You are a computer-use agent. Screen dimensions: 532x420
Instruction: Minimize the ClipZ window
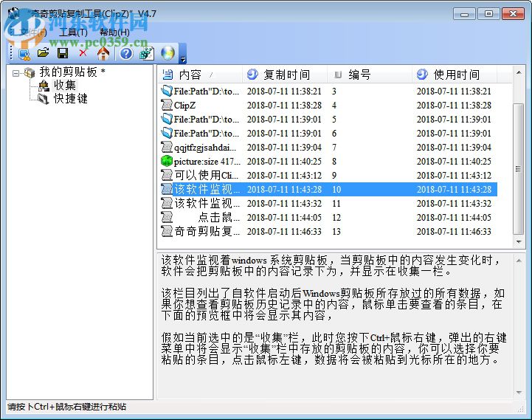click(x=464, y=14)
